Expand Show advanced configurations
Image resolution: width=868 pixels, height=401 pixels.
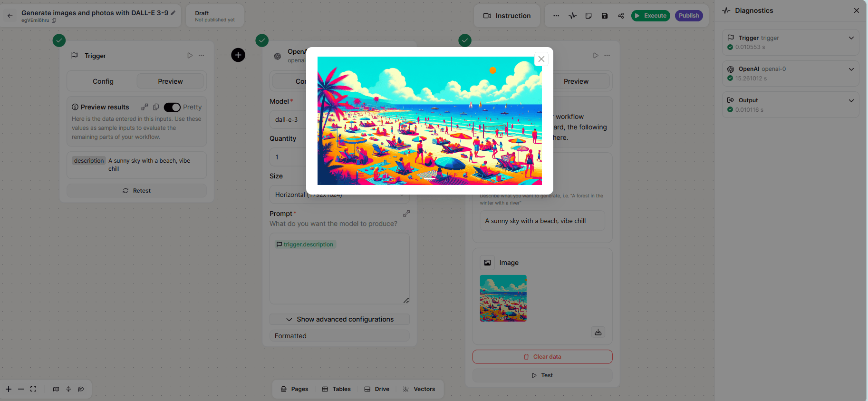339,319
